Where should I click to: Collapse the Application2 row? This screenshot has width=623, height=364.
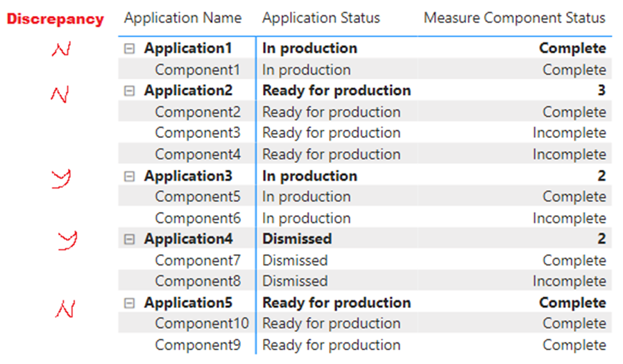coord(129,92)
